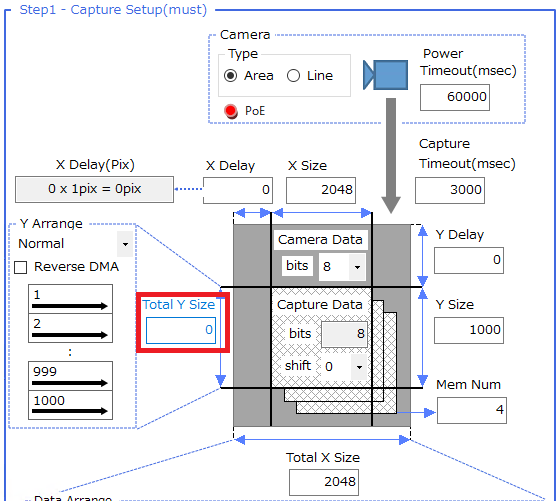The width and height of the screenshot is (560, 501).
Task: Click the blue camera icon
Action: (x=385, y=75)
